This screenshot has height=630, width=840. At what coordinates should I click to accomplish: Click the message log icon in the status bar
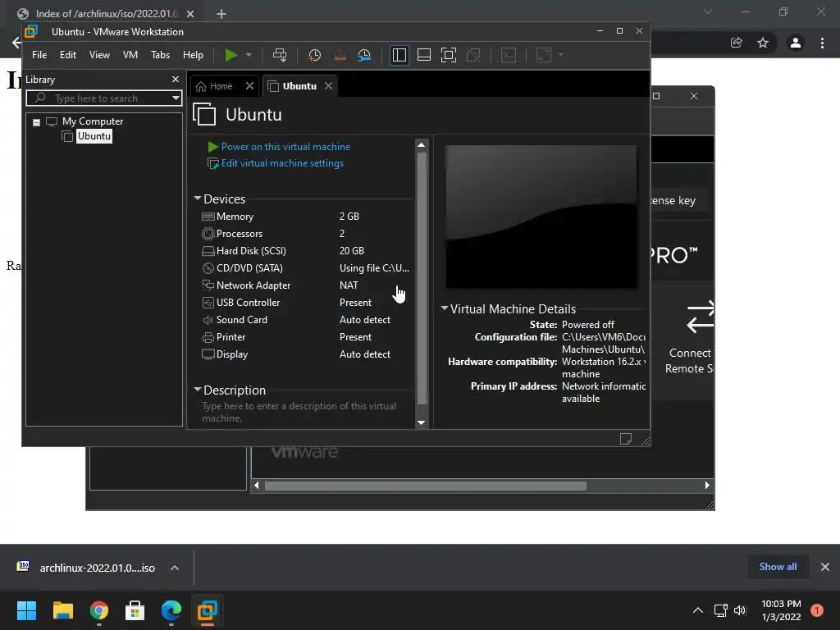tap(626, 439)
